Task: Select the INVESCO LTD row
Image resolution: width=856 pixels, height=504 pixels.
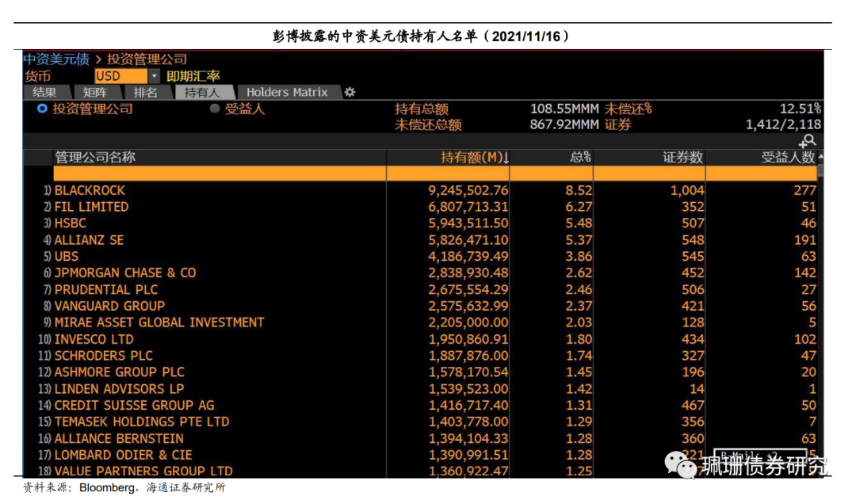Action: click(420, 339)
